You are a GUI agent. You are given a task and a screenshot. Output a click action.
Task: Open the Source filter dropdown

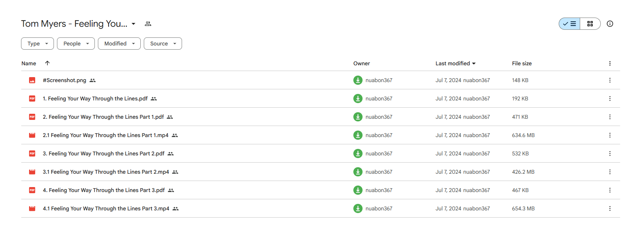(x=163, y=44)
